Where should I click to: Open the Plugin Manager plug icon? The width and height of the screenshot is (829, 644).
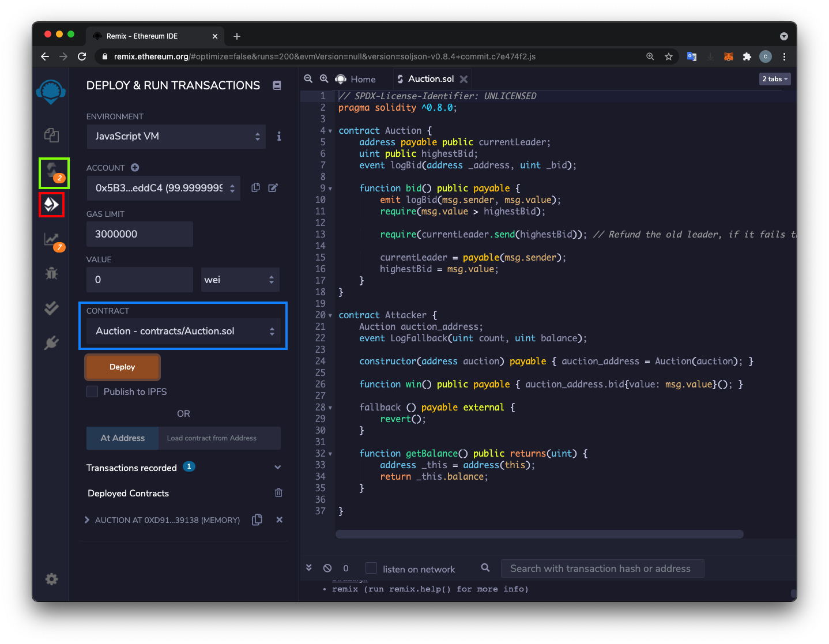point(51,343)
